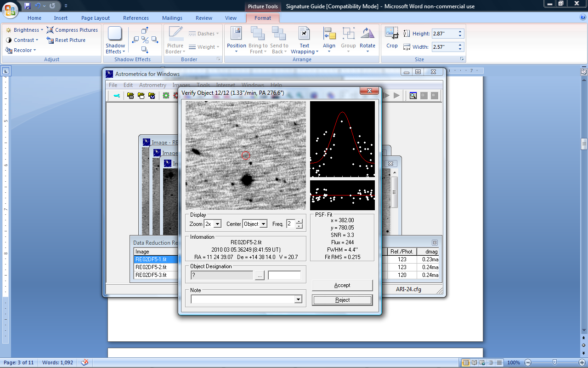Open the Picture Border dropdown

point(175,40)
